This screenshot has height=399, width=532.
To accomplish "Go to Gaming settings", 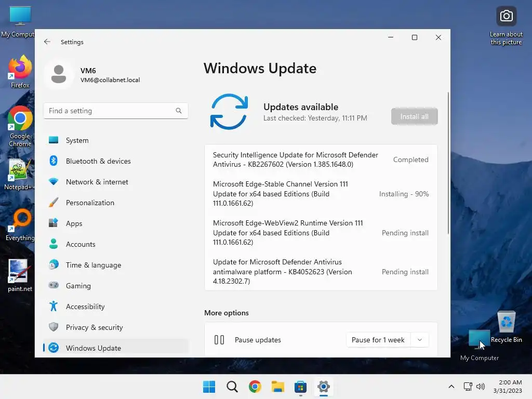I will tap(115, 285).
